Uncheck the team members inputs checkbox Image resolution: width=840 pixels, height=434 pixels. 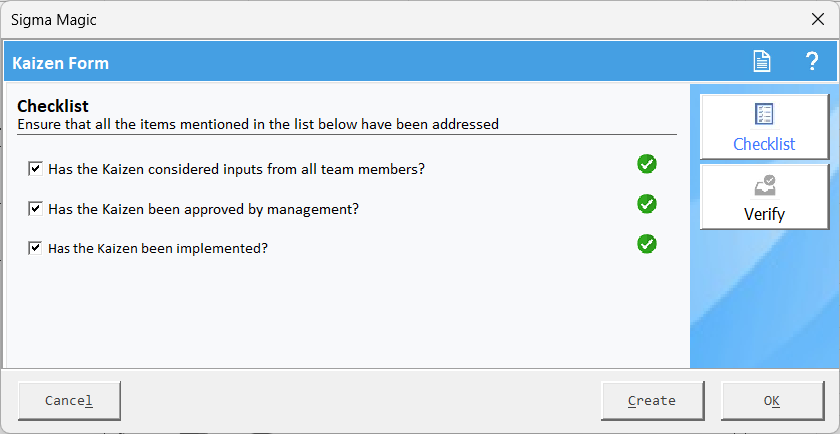click(35, 169)
